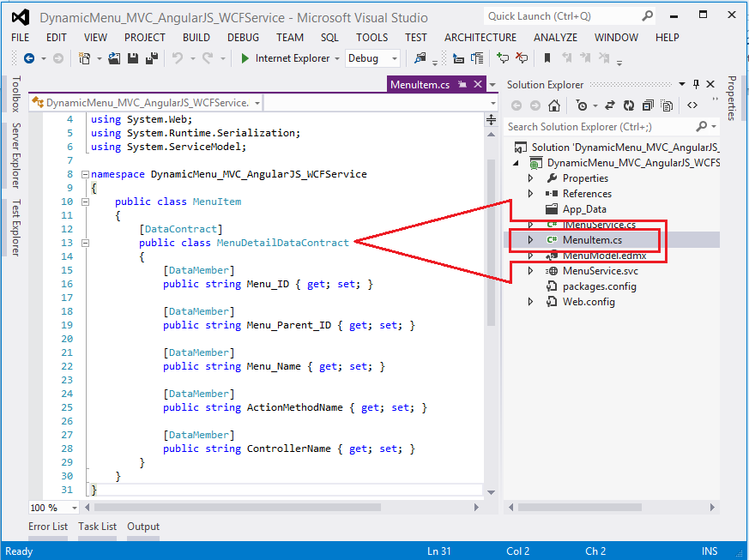The height and width of the screenshot is (560, 749).
Task: Expand the References node
Action: [531, 194]
